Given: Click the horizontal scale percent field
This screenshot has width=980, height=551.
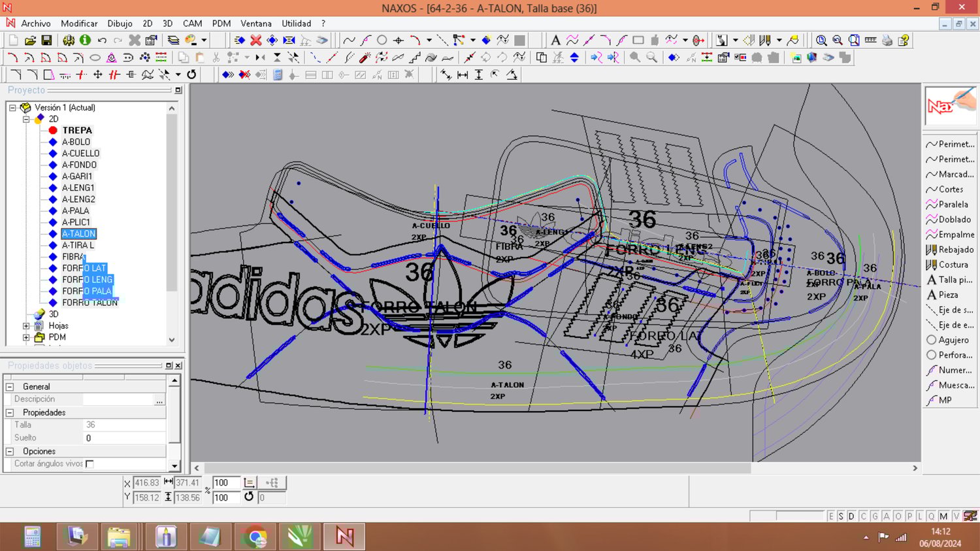Looking at the screenshot, I should coord(226,483).
